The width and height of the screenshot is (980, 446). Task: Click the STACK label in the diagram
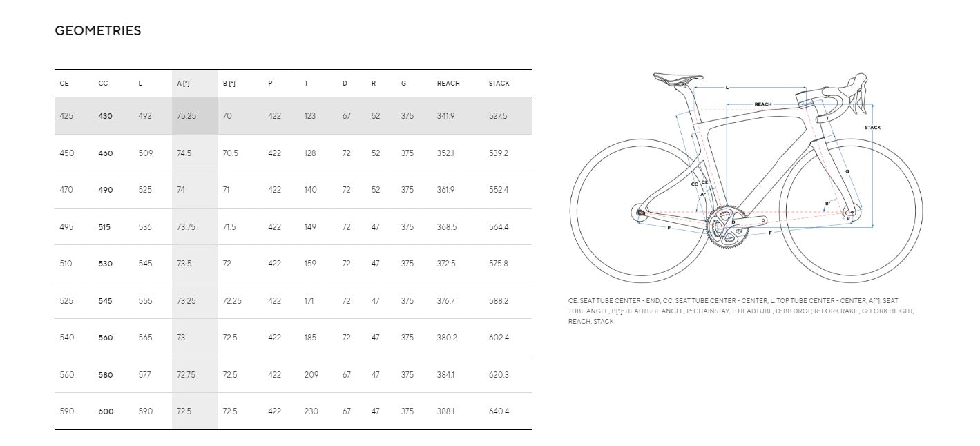point(872,128)
